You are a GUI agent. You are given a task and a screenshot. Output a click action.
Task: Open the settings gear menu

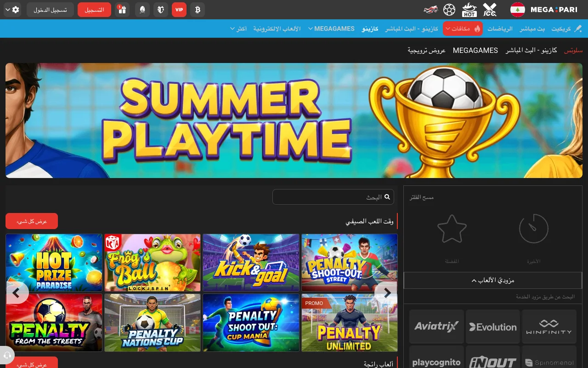13,10
